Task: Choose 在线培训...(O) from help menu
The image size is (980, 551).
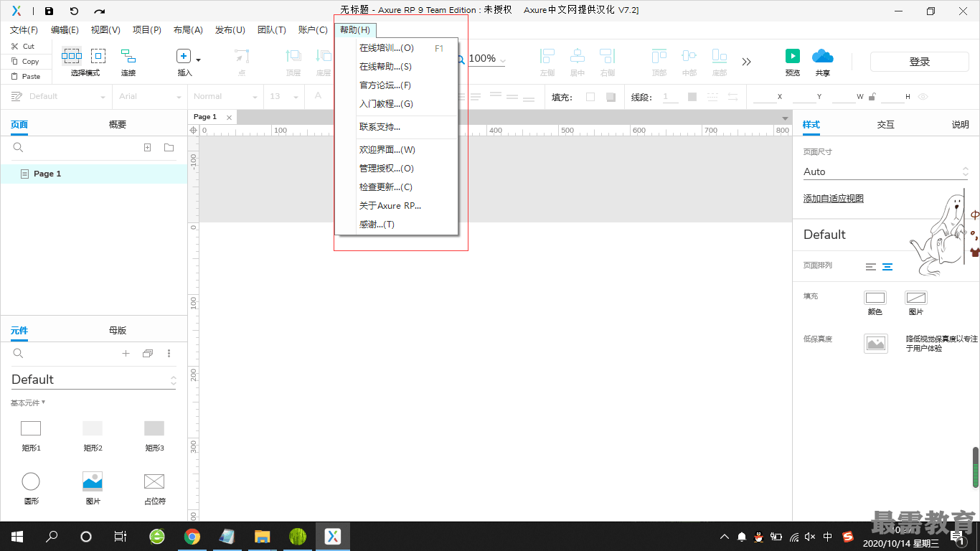Action: tap(396, 48)
